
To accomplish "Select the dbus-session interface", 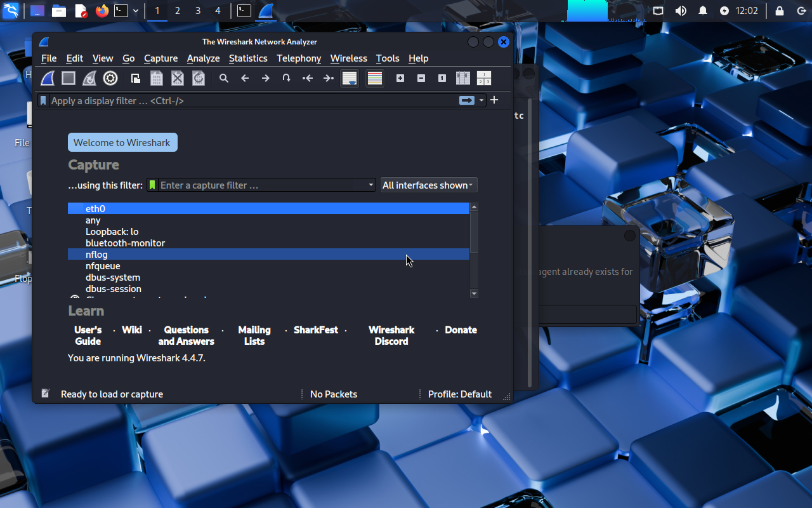I will 268,288.
